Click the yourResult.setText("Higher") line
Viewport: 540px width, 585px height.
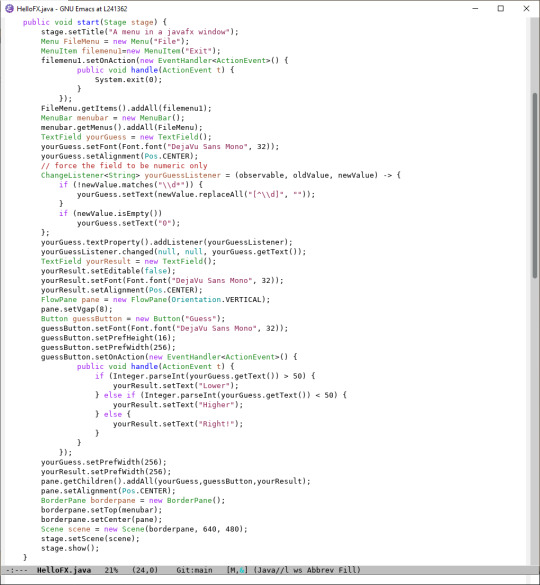click(178, 405)
